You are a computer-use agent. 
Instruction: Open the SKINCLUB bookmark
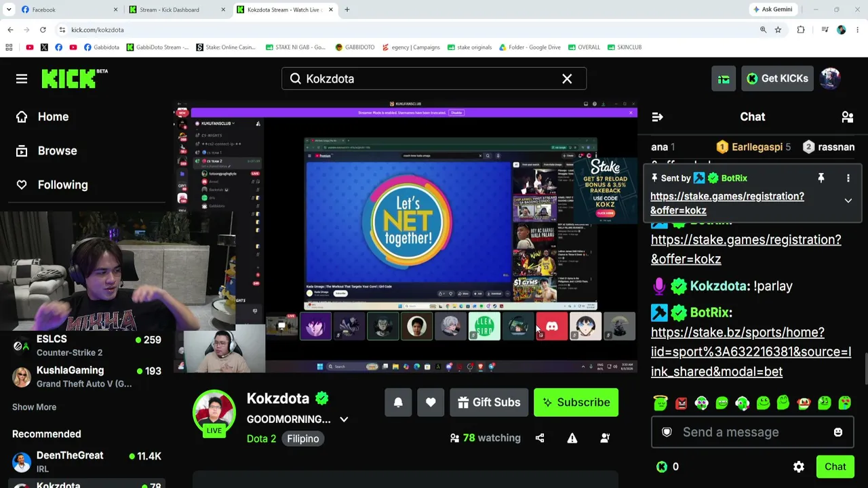[x=625, y=47]
